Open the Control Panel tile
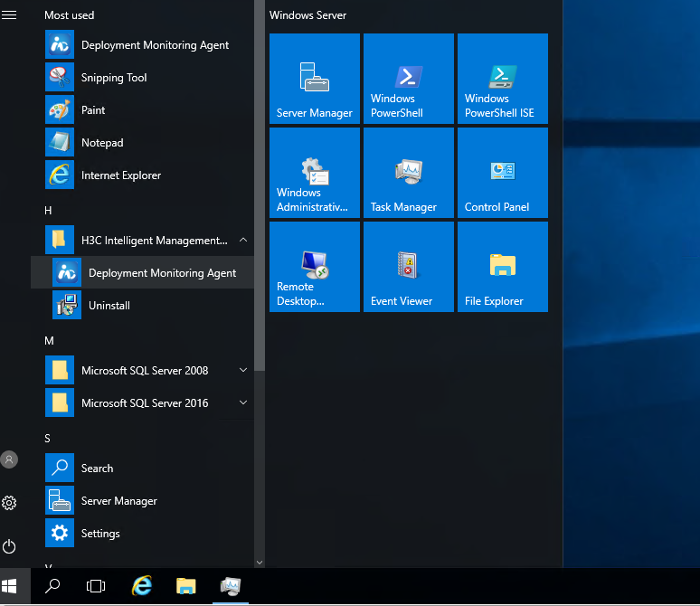700x606 pixels. 503,173
